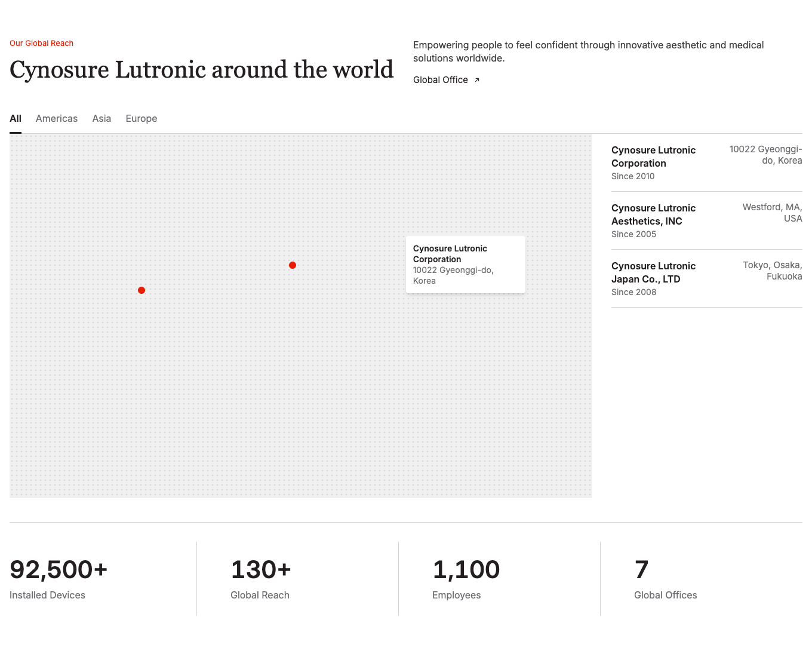Select Cynosure Lutronic Aesthetics, INC entry
Screen dimensions: 812x654
(707, 220)
